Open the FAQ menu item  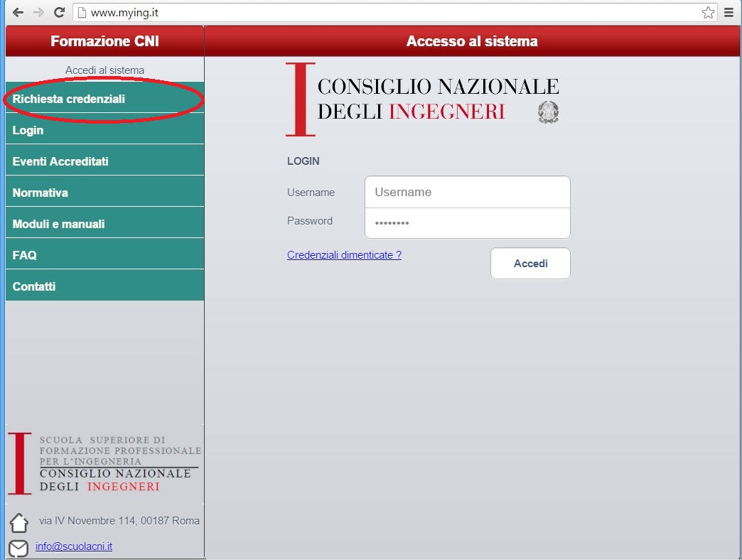tap(104, 255)
